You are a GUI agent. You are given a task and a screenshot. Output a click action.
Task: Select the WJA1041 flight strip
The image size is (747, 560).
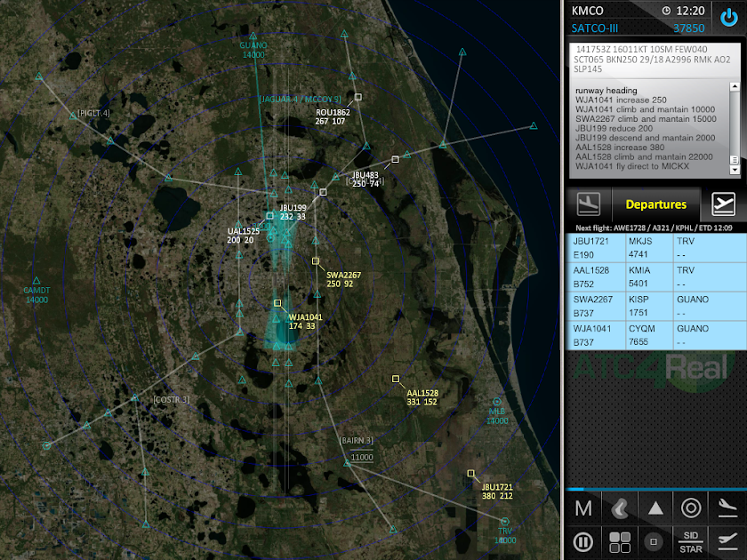[x=655, y=335]
